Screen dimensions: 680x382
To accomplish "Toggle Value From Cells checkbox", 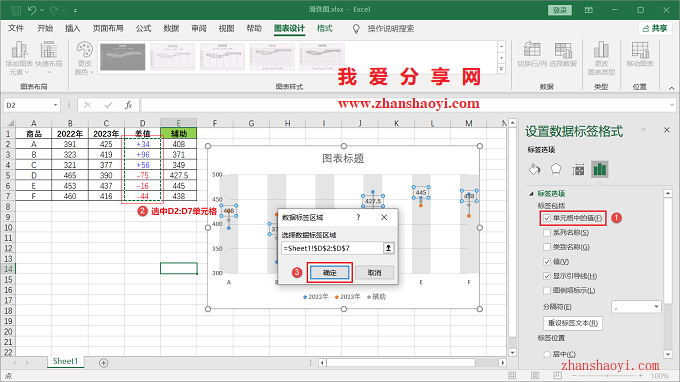I will tap(547, 218).
